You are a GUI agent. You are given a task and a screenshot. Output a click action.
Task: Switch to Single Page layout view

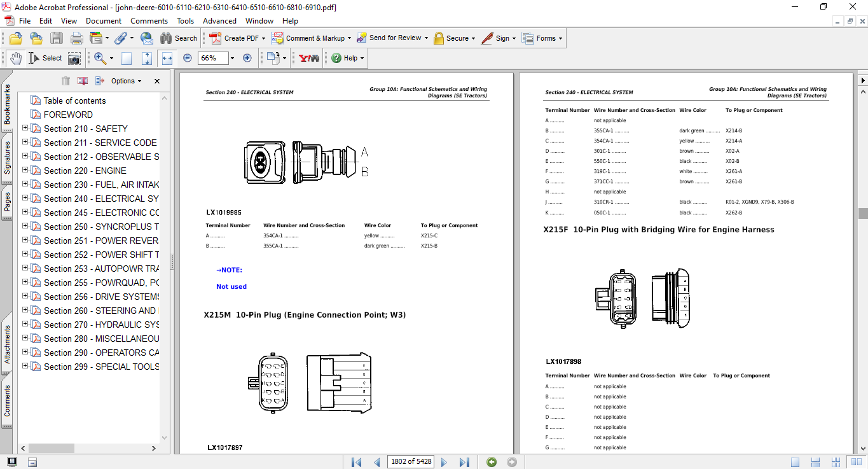click(x=796, y=462)
